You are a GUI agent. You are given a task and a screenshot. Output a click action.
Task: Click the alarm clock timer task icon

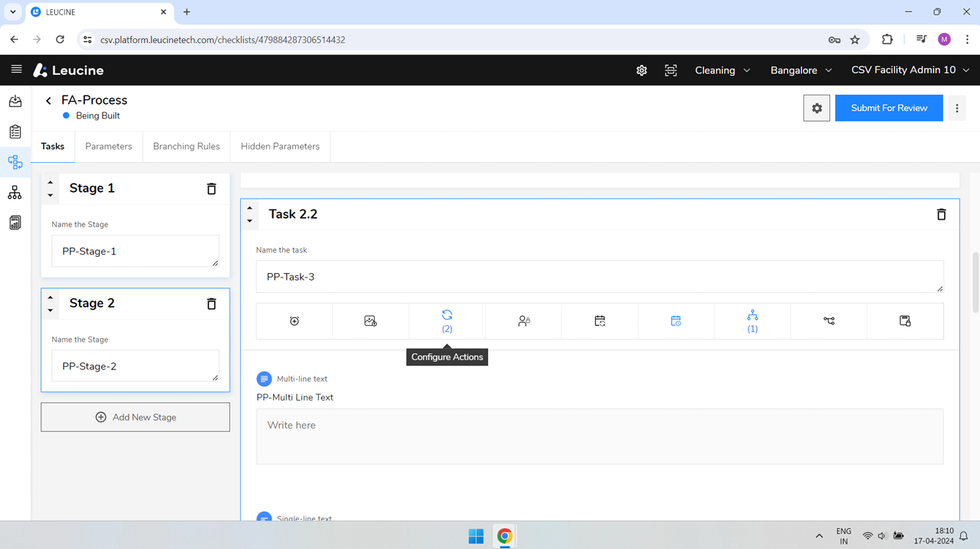click(295, 321)
